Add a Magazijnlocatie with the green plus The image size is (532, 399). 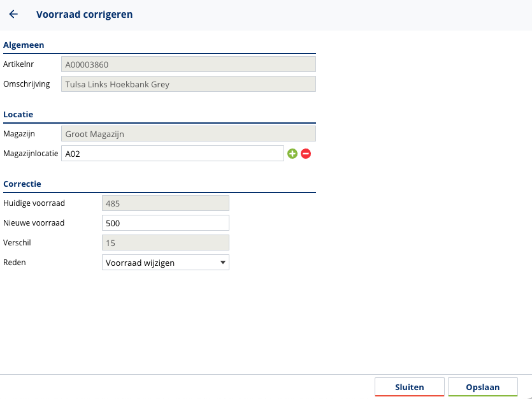pyautogui.click(x=292, y=154)
